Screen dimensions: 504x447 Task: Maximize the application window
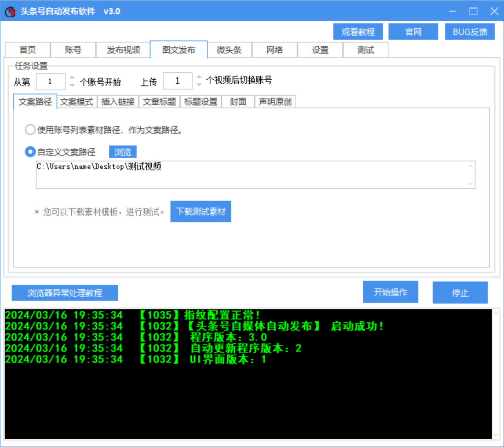coord(473,11)
